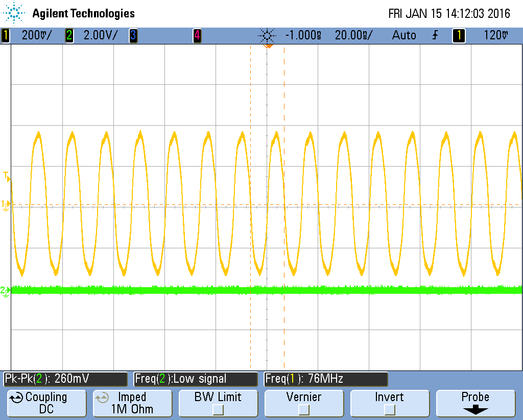Click the Coupling softkey rotary icon
Image resolution: width=523 pixels, height=420 pixels.
pos(16,398)
